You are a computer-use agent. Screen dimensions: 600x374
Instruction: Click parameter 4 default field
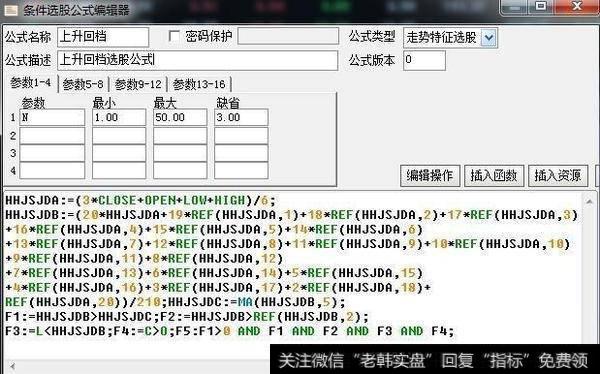coord(241,170)
